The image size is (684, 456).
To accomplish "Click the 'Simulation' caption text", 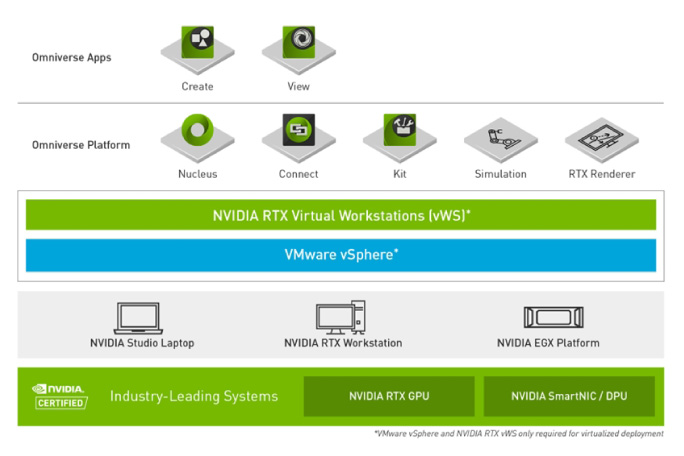I will (501, 174).
